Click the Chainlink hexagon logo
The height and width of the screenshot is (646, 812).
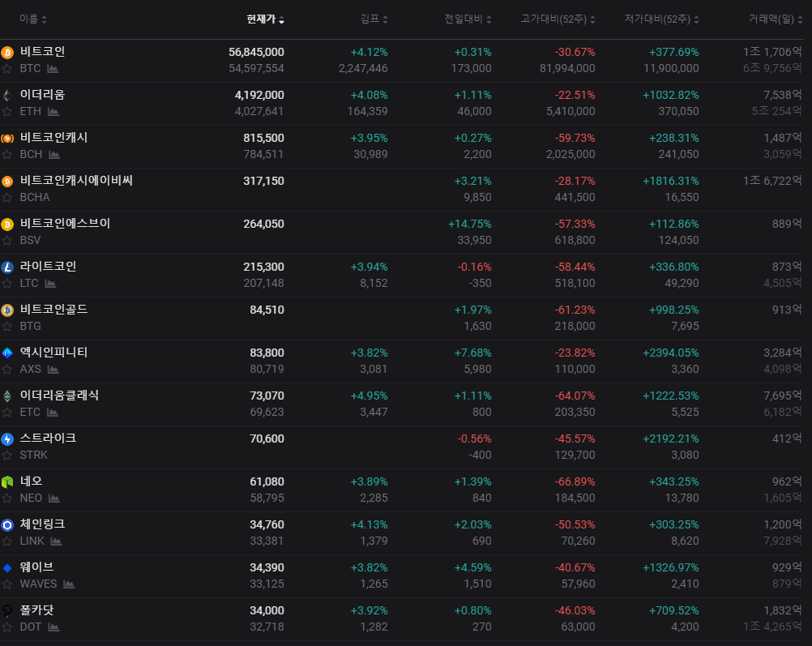[x=7, y=524]
